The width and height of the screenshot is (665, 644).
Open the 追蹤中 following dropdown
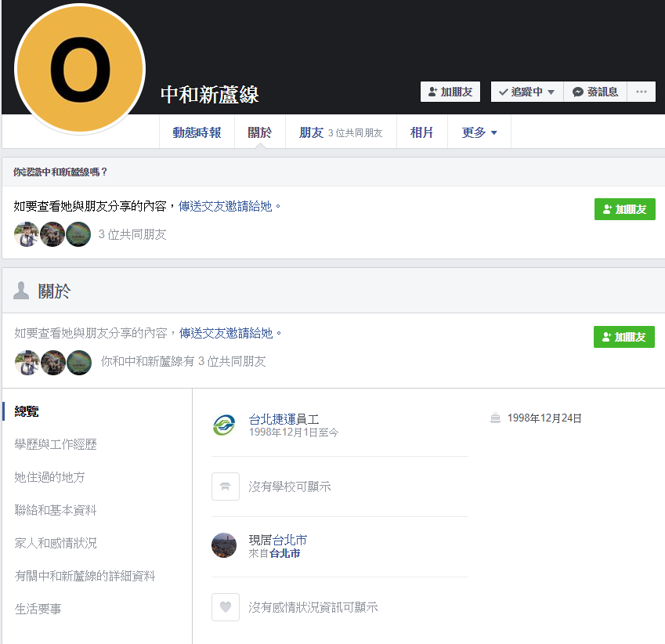pyautogui.click(x=526, y=92)
